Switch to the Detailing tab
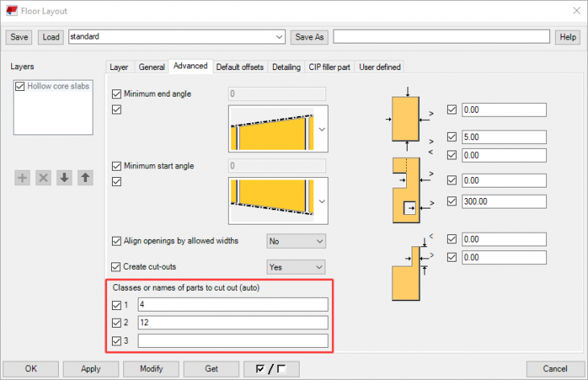Viewport: 588px width, 380px height. click(x=287, y=67)
